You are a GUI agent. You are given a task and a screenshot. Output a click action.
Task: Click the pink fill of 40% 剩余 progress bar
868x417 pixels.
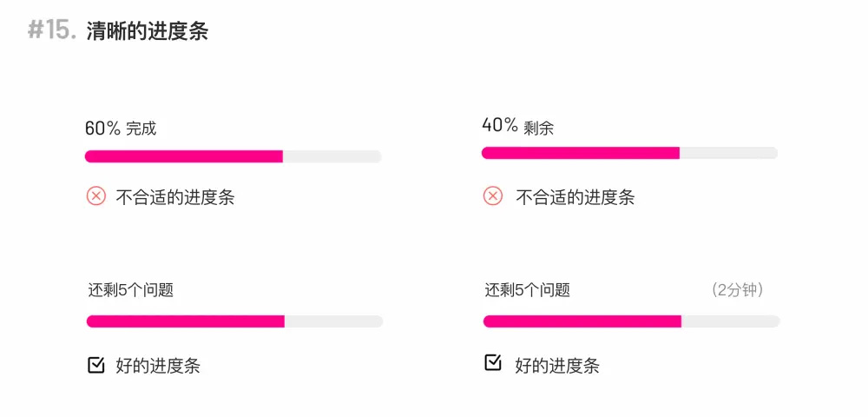tap(581, 154)
